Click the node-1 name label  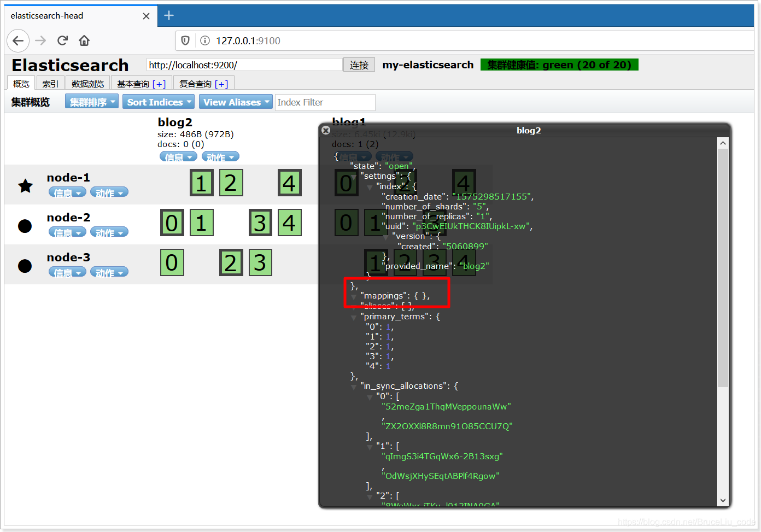pyautogui.click(x=68, y=178)
